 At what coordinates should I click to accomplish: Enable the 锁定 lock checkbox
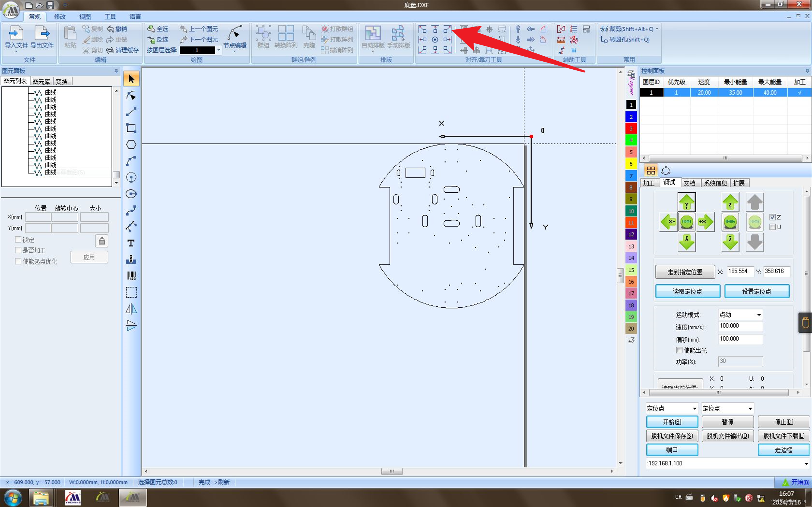(x=18, y=240)
